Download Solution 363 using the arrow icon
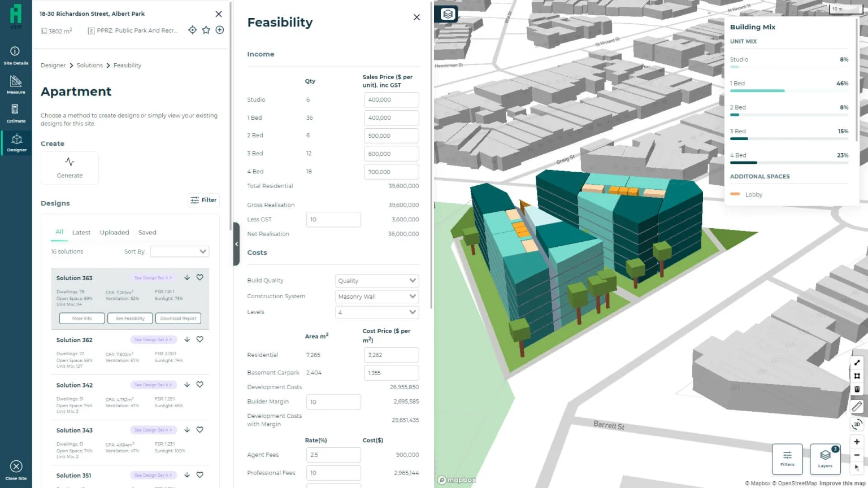 (187, 277)
